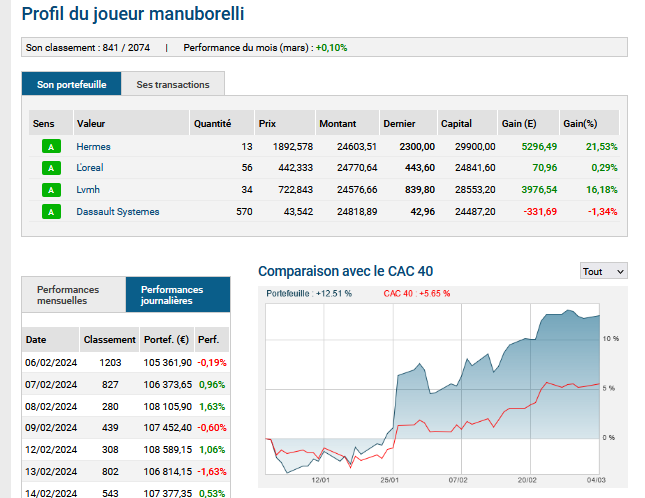The height and width of the screenshot is (498, 645).
Task: Click the date 09/02/2024 row
Action: pyautogui.click(x=126, y=428)
